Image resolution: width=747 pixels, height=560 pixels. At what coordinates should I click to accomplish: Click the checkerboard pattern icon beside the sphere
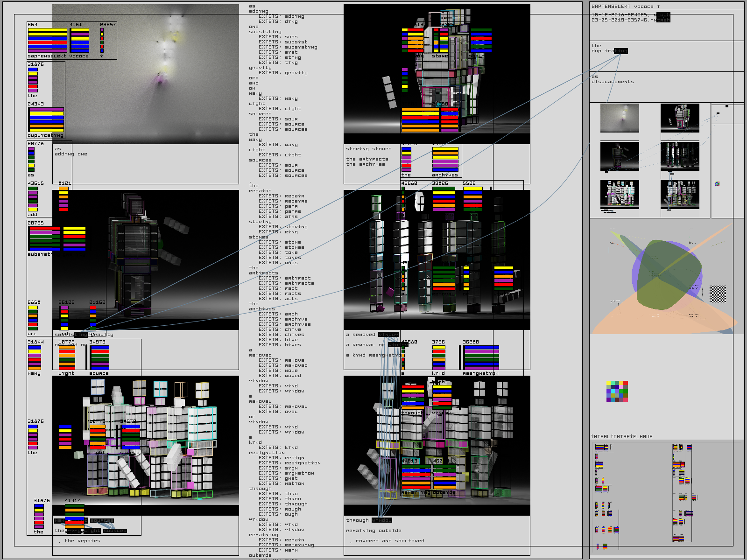tap(718, 294)
